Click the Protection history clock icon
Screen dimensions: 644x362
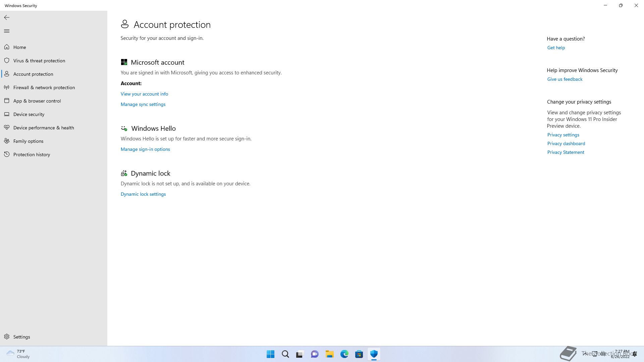click(x=7, y=155)
